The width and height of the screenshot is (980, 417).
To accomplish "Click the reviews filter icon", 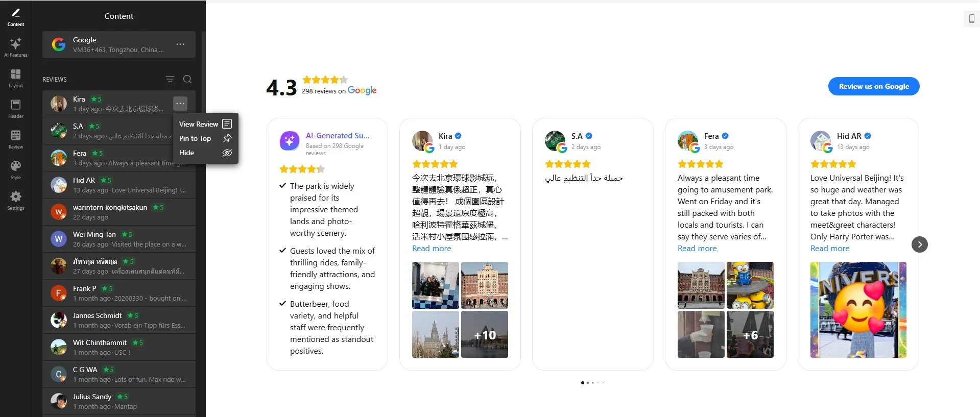I will (170, 79).
